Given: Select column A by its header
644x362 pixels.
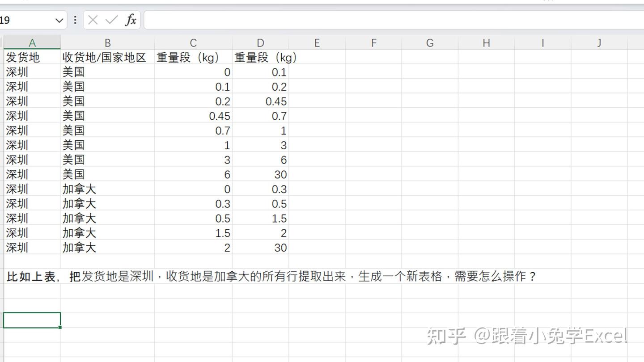Looking at the screenshot, I should 32,42.
